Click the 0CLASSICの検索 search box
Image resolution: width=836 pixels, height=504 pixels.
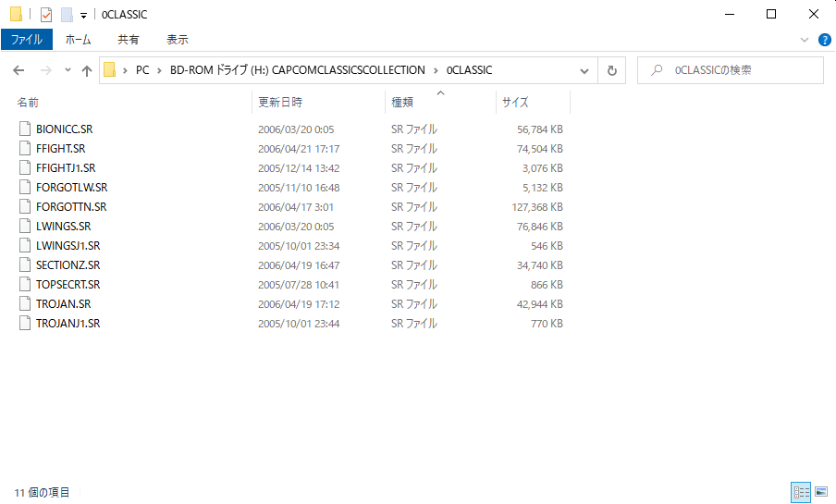[731, 70]
